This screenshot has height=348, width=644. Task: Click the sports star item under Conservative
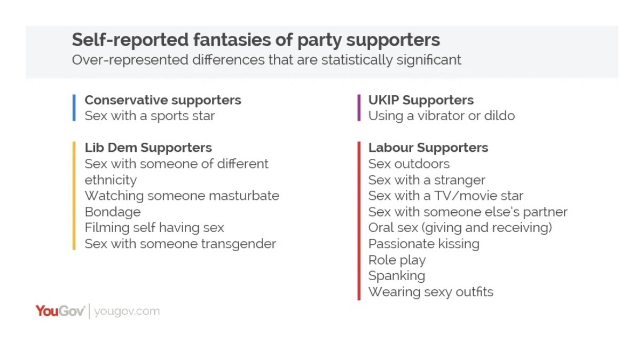point(150,115)
